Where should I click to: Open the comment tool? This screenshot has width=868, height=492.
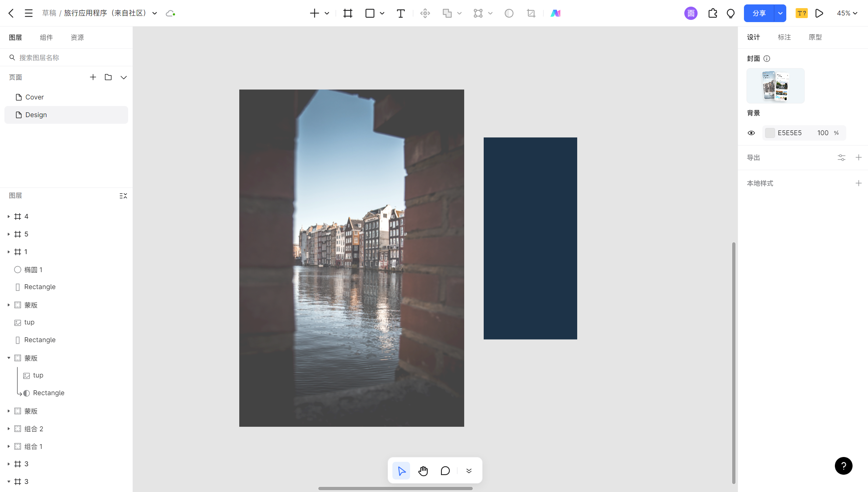(x=445, y=471)
